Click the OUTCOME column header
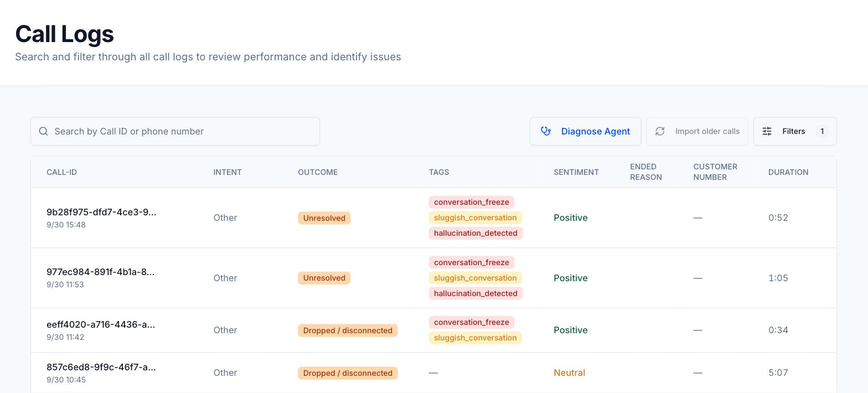Screen dimensions: 868x393 coord(318,172)
